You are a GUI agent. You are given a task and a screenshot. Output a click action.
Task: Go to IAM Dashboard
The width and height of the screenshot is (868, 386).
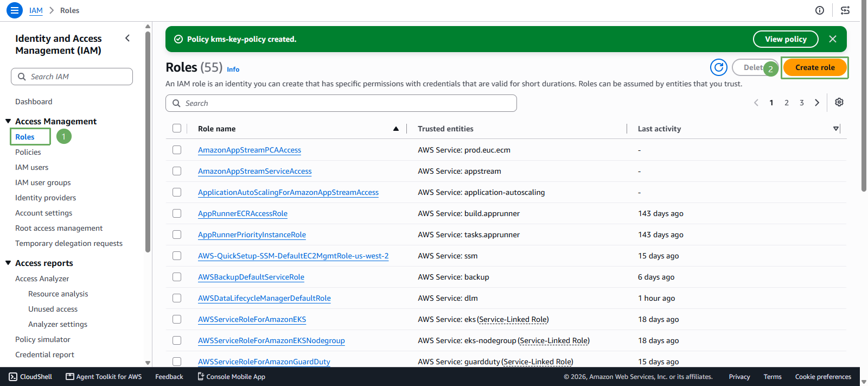34,102
